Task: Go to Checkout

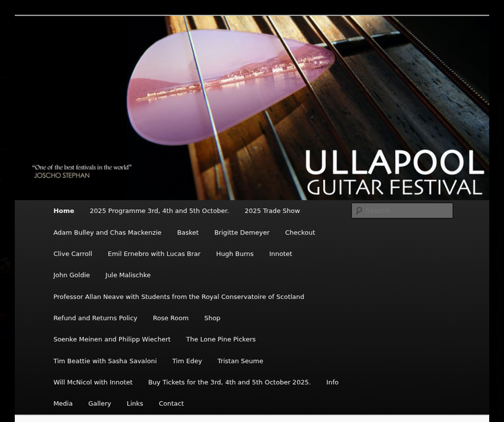Action: (300, 233)
